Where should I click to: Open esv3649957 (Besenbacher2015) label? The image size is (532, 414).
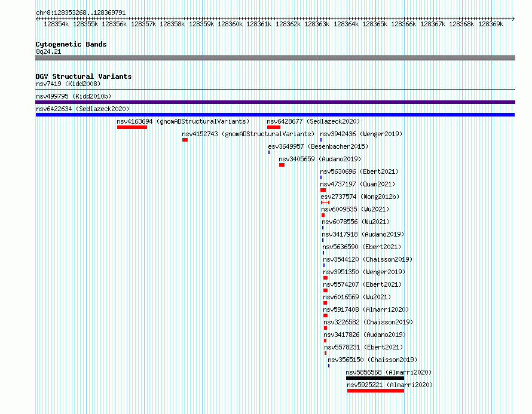tap(318, 146)
